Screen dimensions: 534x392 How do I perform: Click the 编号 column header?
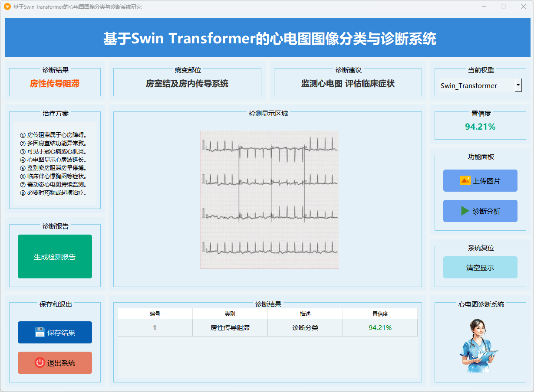[155, 314]
